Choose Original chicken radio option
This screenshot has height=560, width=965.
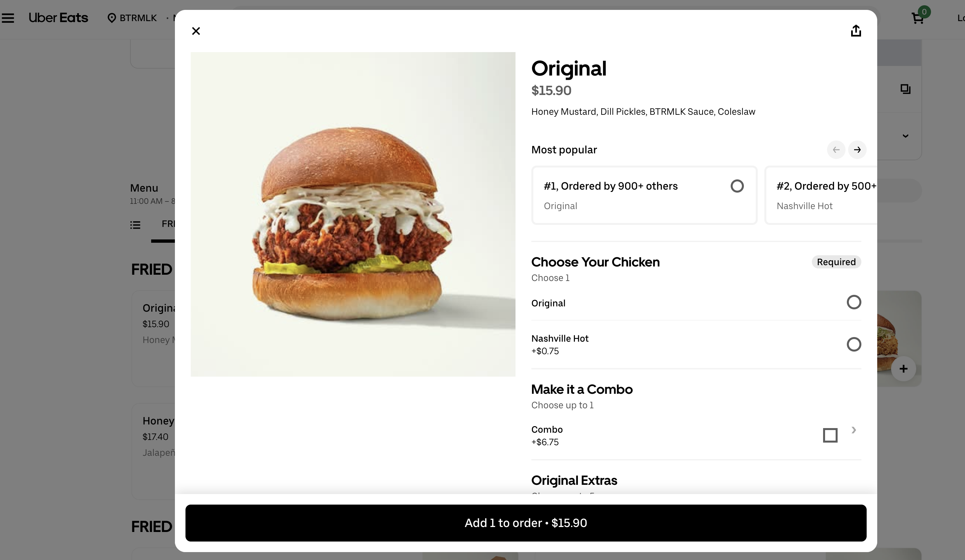click(x=853, y=302)
